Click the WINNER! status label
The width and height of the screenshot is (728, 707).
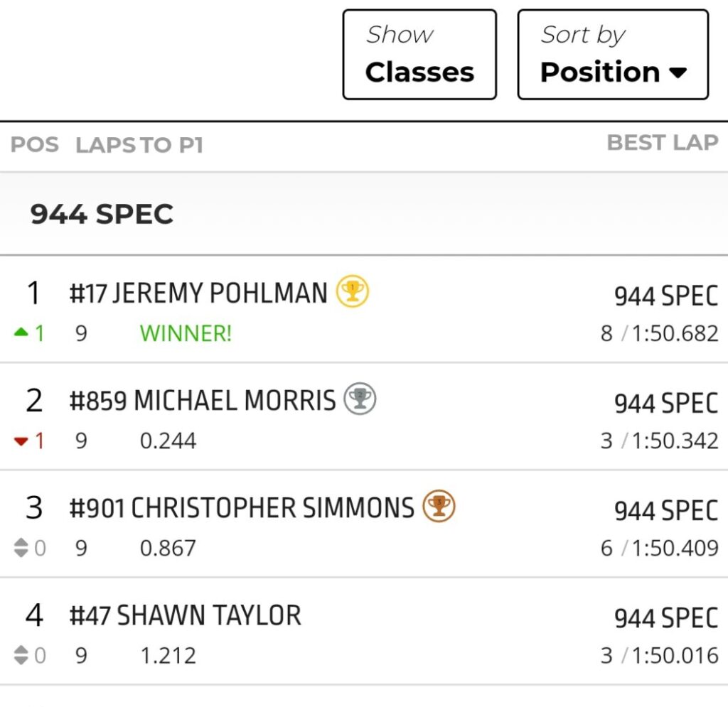pos(186,333)
